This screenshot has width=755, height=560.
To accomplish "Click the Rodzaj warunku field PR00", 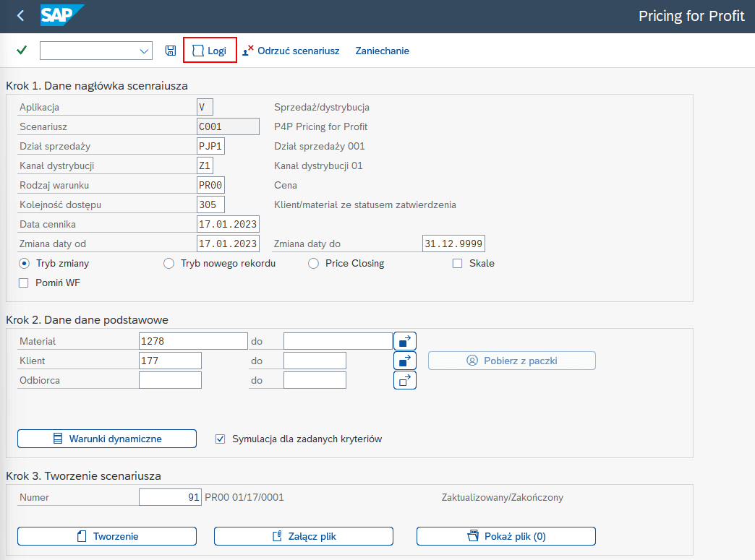I will pos(210,185).
